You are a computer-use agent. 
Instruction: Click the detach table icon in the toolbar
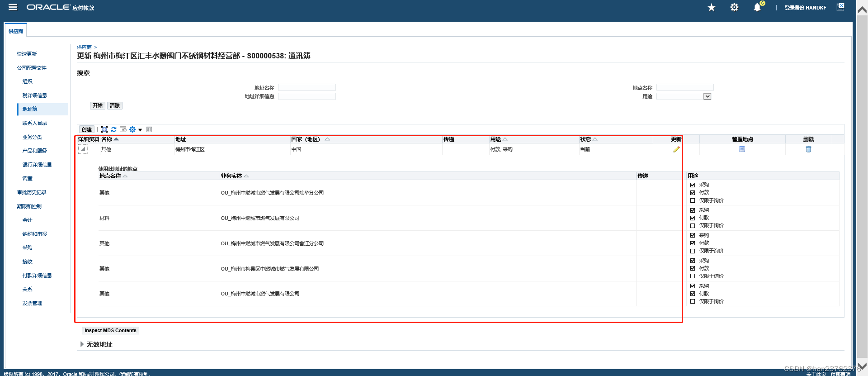point(104,129)
